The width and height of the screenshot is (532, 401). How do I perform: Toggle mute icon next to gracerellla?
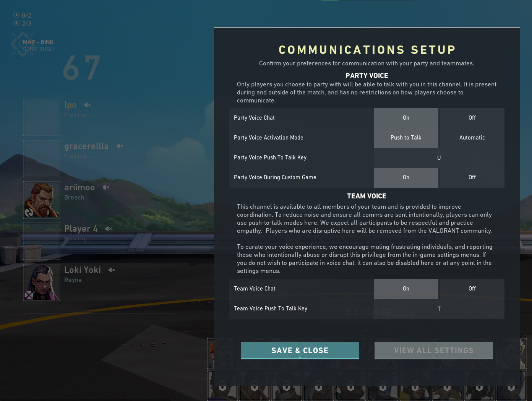point(120,146)
